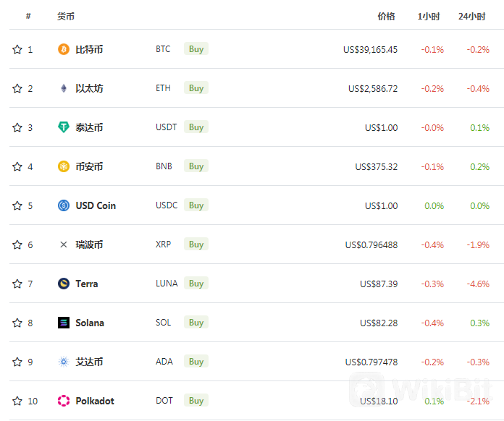Toggle favorite star for Polkadot row
This screenshot has height=421, width=504.
click(17, 401)
